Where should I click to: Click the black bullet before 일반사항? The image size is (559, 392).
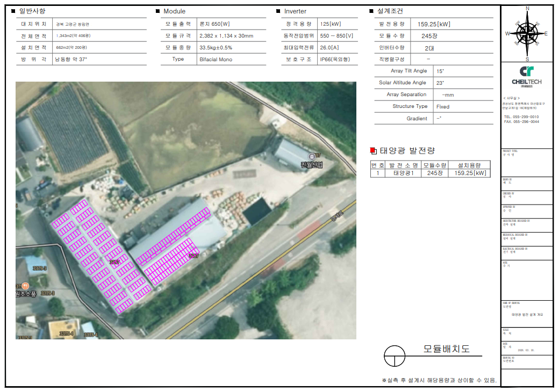pyautogui.click(x=13, y=11)
